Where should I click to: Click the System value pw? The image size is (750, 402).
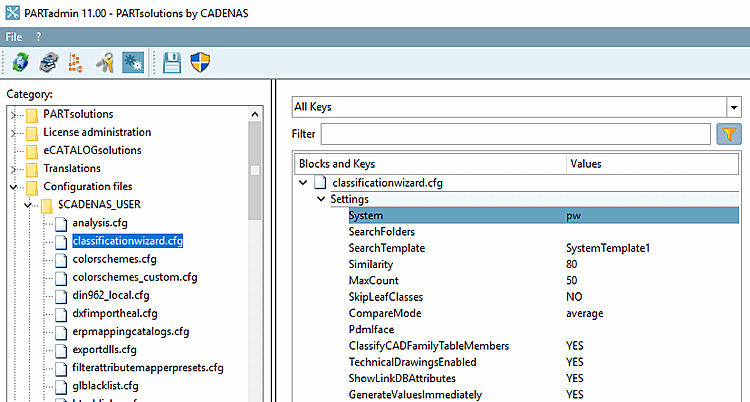(573, 216)
